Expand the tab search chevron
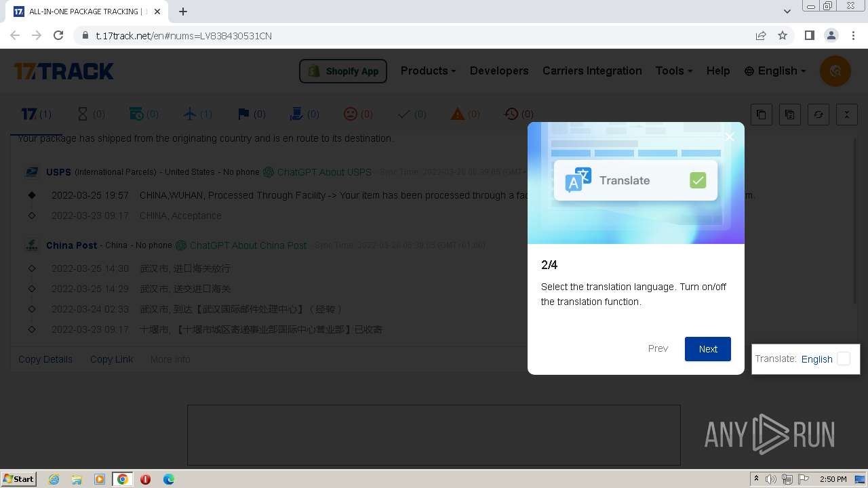The width and height of the screenshot is (868, 488). pos(787,12)
